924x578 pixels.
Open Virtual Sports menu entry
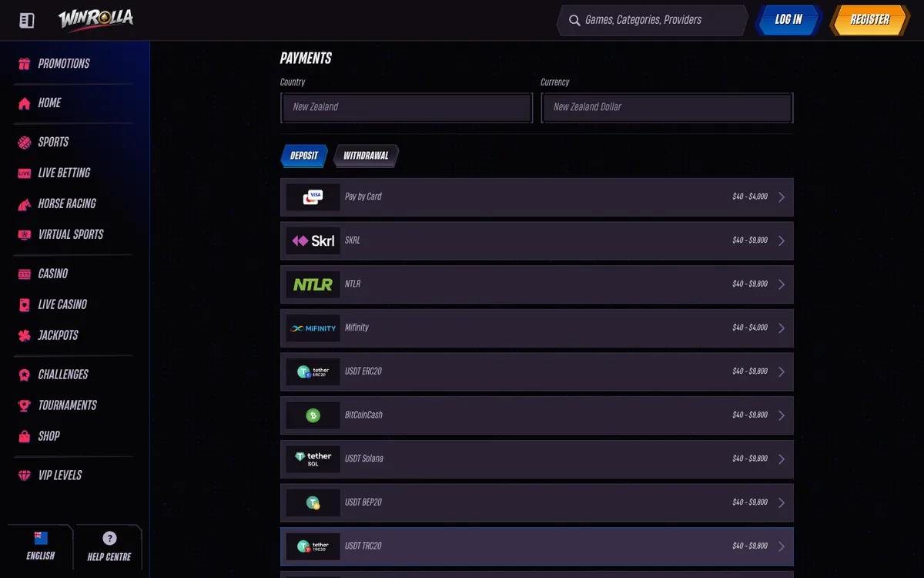71,235
